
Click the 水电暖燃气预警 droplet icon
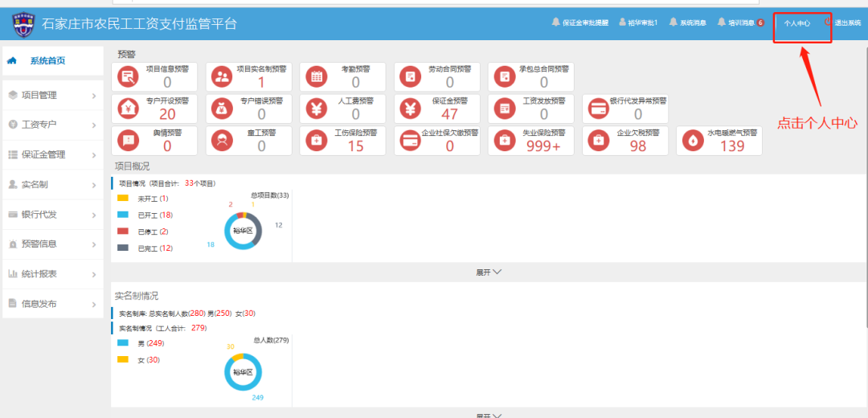(693, 141)
